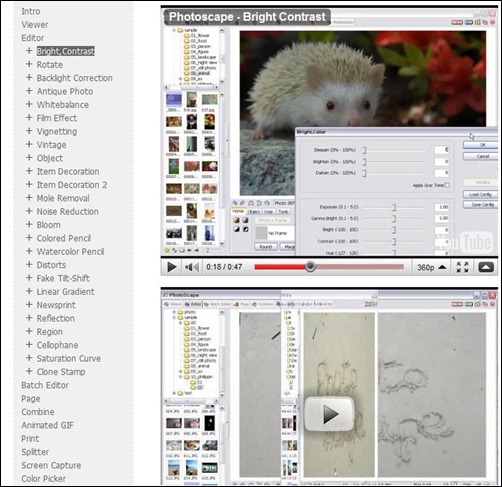Open the Region link
The height and width of the screenshot is (487, 502).
(49, 332)
